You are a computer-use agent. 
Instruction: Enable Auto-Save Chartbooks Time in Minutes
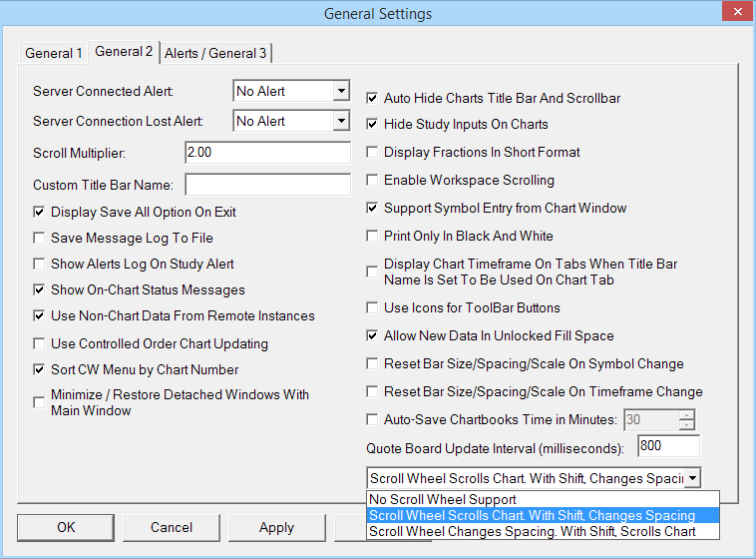372,419
